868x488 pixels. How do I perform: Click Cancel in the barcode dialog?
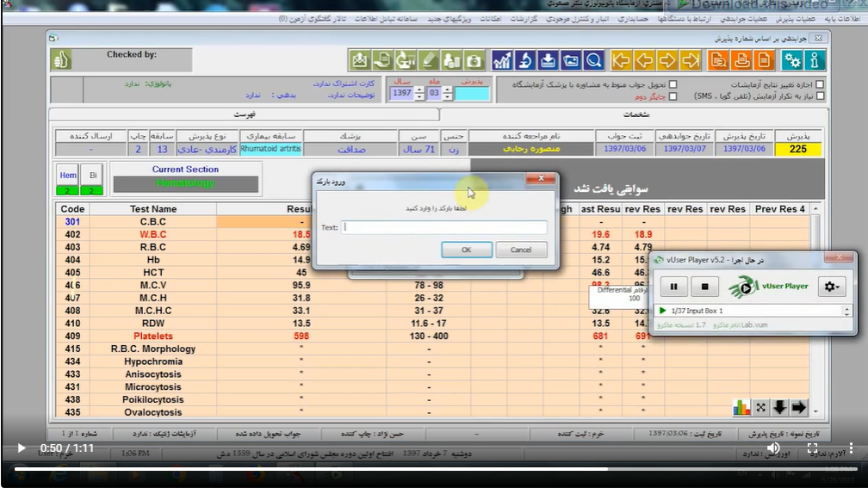[x=521, y=250]
